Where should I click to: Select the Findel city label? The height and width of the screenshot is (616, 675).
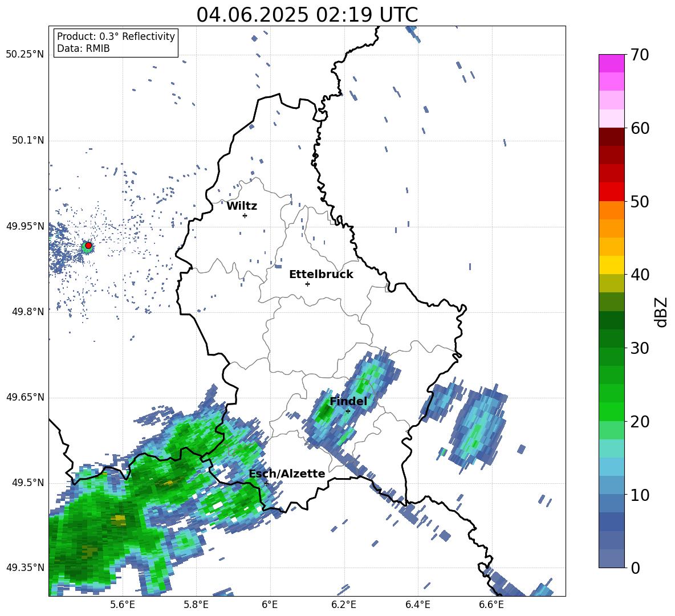pyautogui.click(x=348, y=401)
